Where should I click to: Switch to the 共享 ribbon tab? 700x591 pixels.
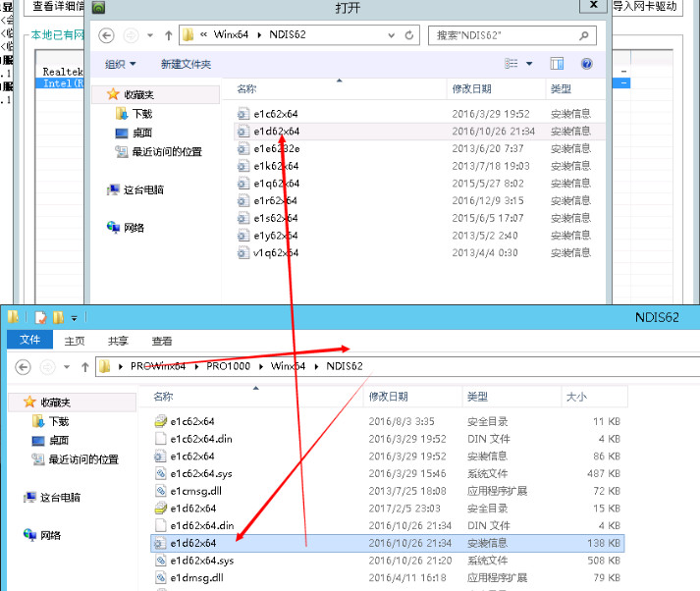118,341
